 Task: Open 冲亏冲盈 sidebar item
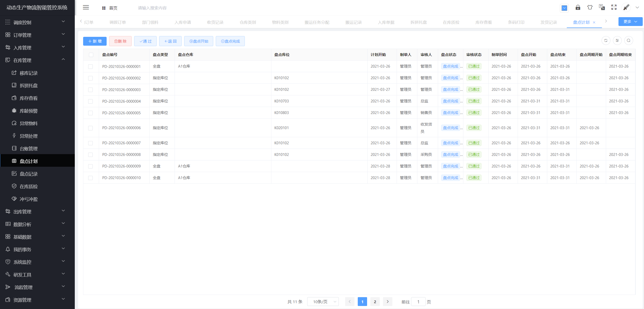pos(37,199)
